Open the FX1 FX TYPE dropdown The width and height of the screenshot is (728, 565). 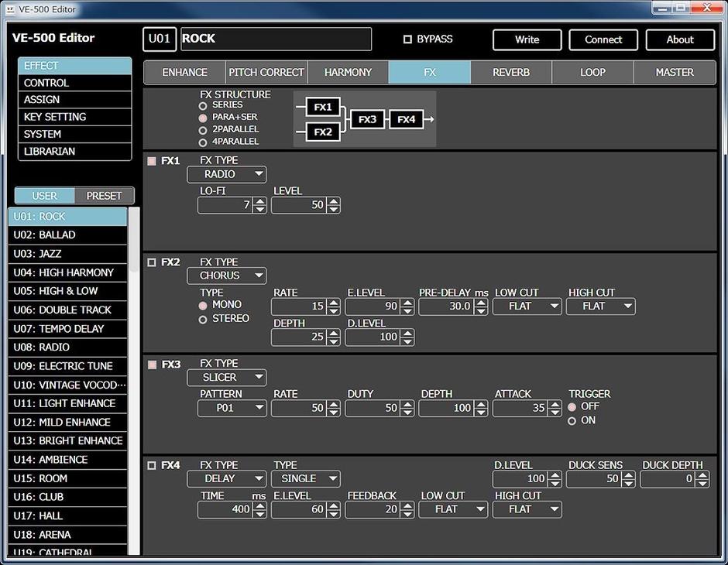[226, 174]
